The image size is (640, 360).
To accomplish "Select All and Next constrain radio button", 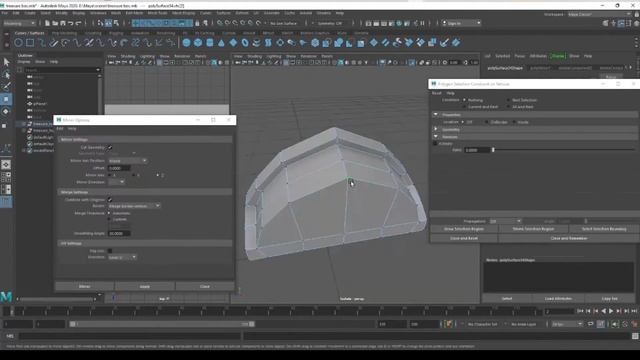I will pyautogui.click(x=508, y=107).
